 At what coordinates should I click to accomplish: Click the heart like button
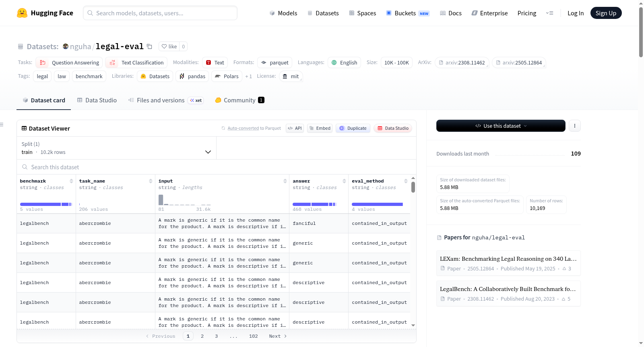(x=169, y=46)
